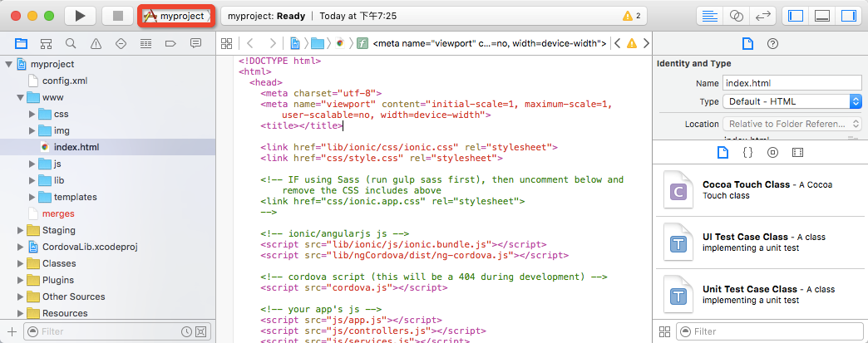Select the merges item

coord(107,213)
